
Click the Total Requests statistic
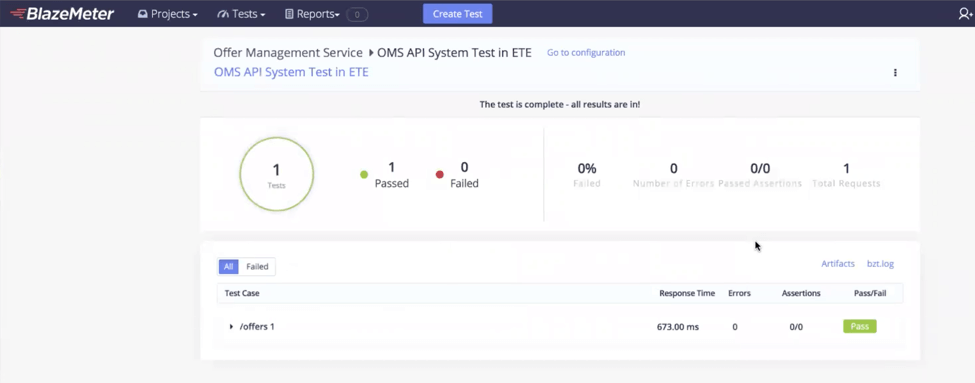846,175
